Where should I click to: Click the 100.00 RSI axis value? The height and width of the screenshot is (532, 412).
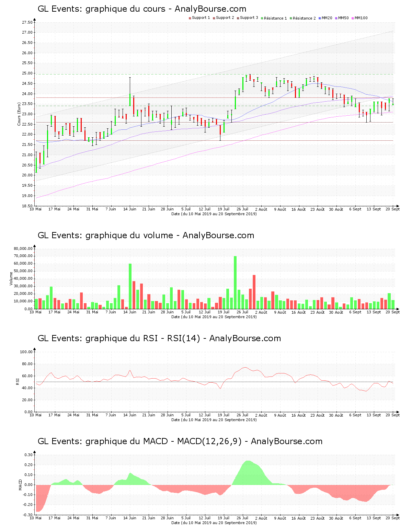(26, 352)
